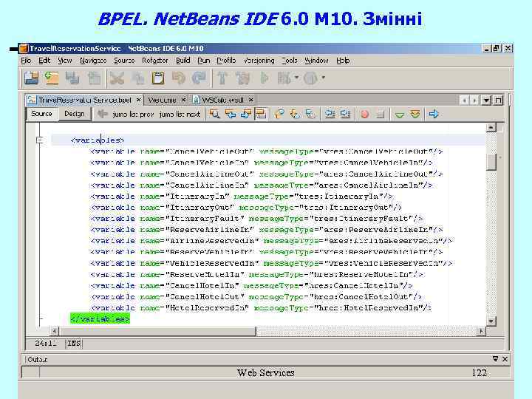Click jump list prev button
The width and height of the screenshot is (532, 399).
[x=133, y=115]
